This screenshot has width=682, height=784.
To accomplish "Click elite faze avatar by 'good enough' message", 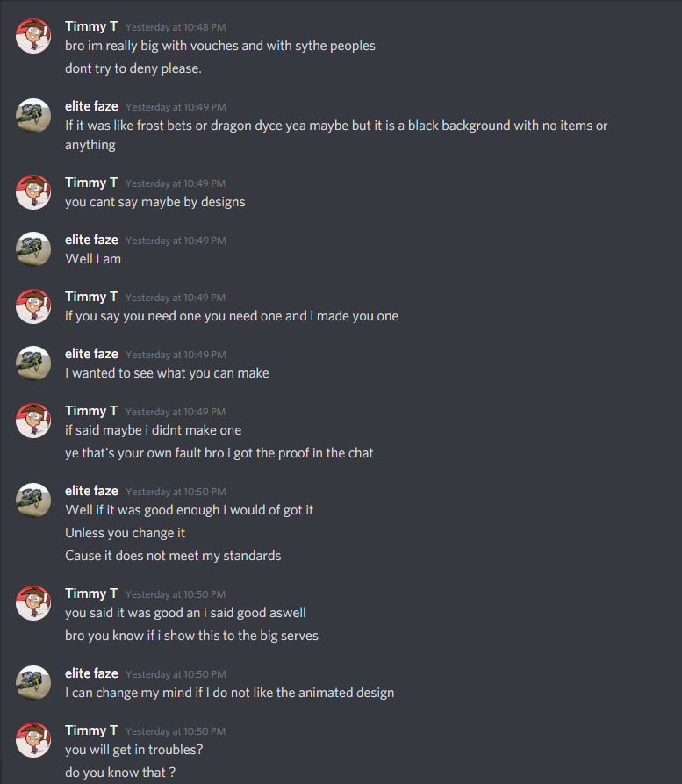I will 33,500.
